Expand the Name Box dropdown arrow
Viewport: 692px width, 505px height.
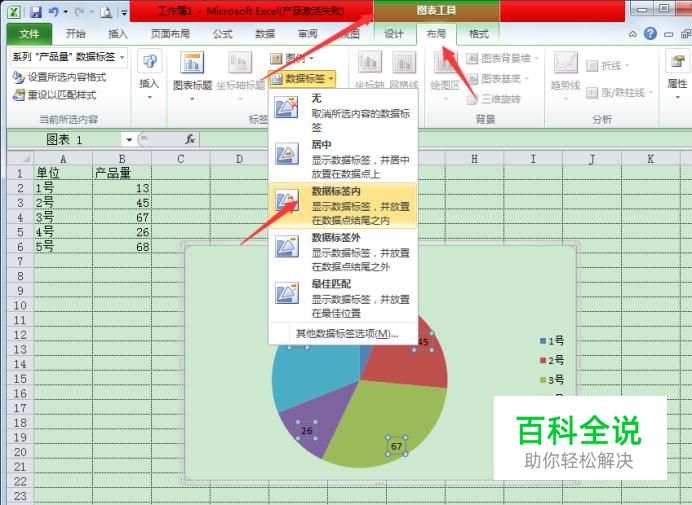[x=129, y=140]
